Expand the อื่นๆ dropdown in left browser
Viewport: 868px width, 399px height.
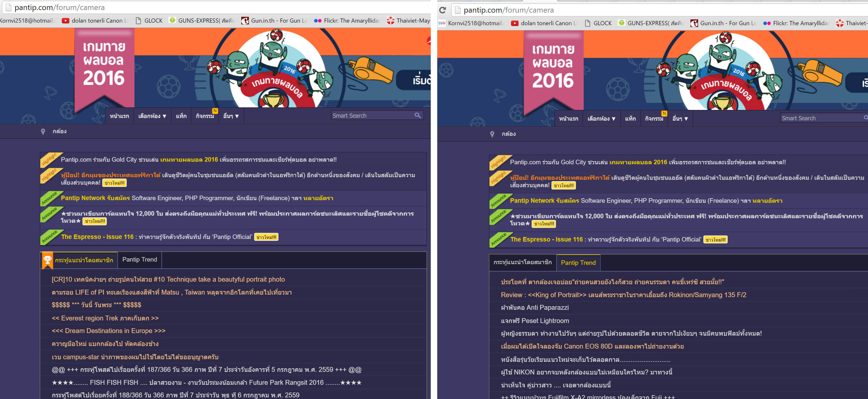pos(231,116)
